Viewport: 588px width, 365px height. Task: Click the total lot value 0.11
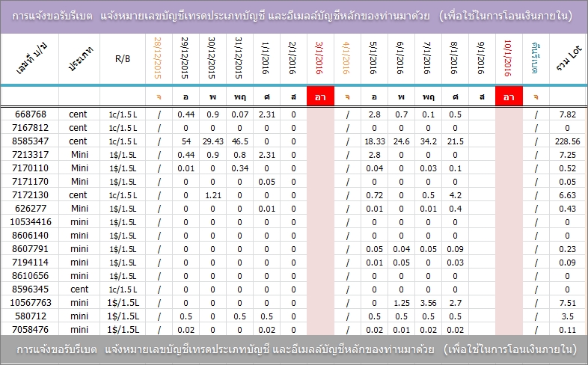pyautogui.click(x=567, y=330)
